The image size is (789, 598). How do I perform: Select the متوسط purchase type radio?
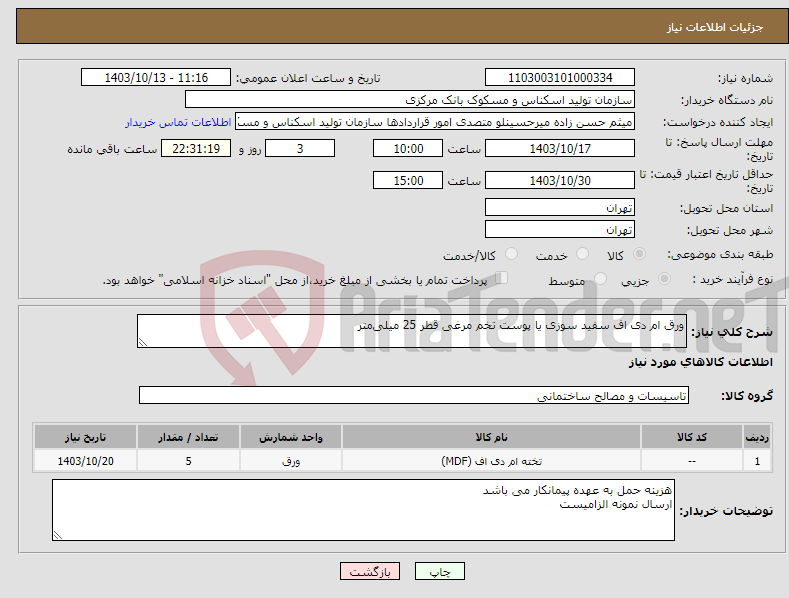coord(600,279)
